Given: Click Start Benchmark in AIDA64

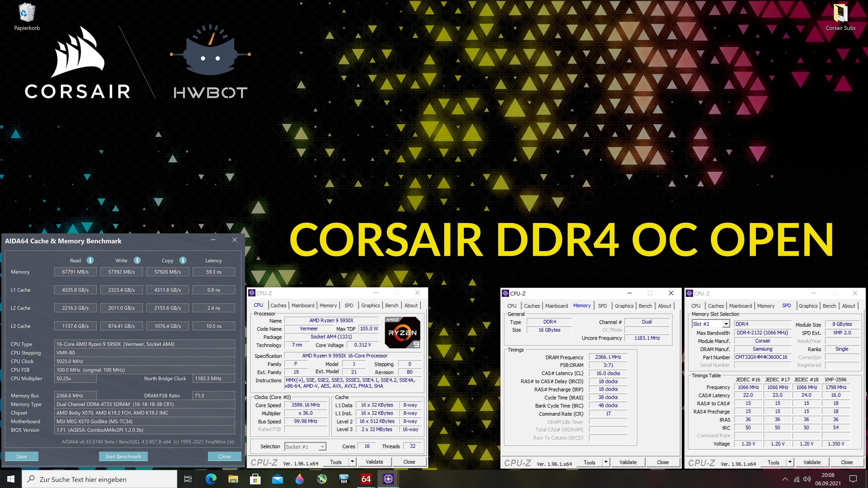Looking at the screenshot, I should (x=123, y=456).
